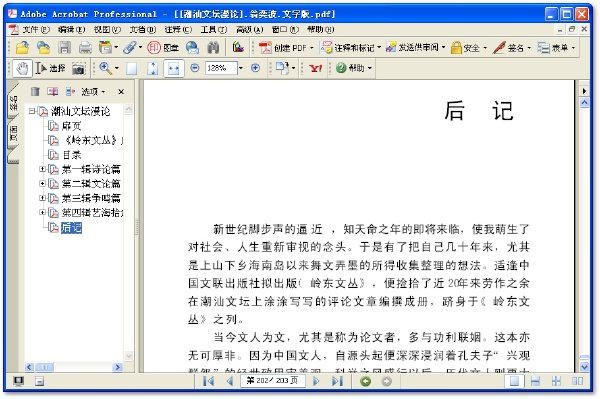Click the page number field
This screenshot has height=399, width=600.
(272, 381)
